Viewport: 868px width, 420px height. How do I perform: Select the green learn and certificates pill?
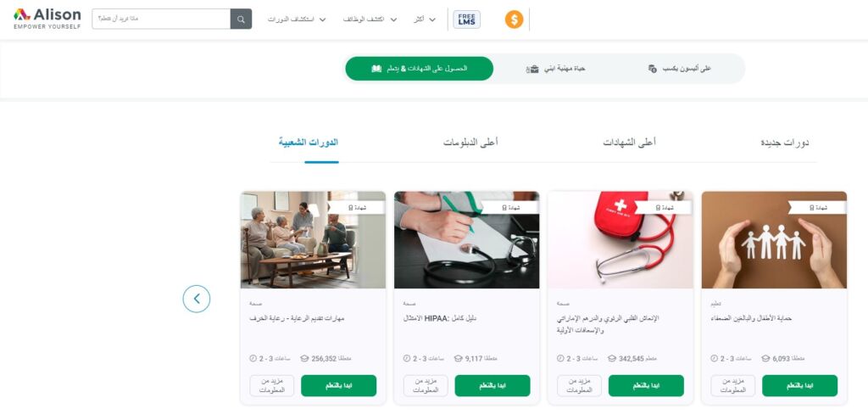419,69
